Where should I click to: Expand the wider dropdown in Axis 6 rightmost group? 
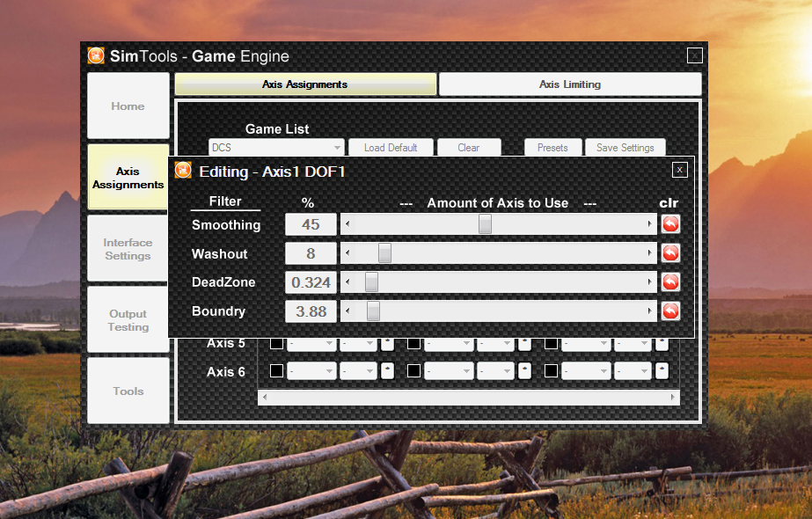pos(586,371)
